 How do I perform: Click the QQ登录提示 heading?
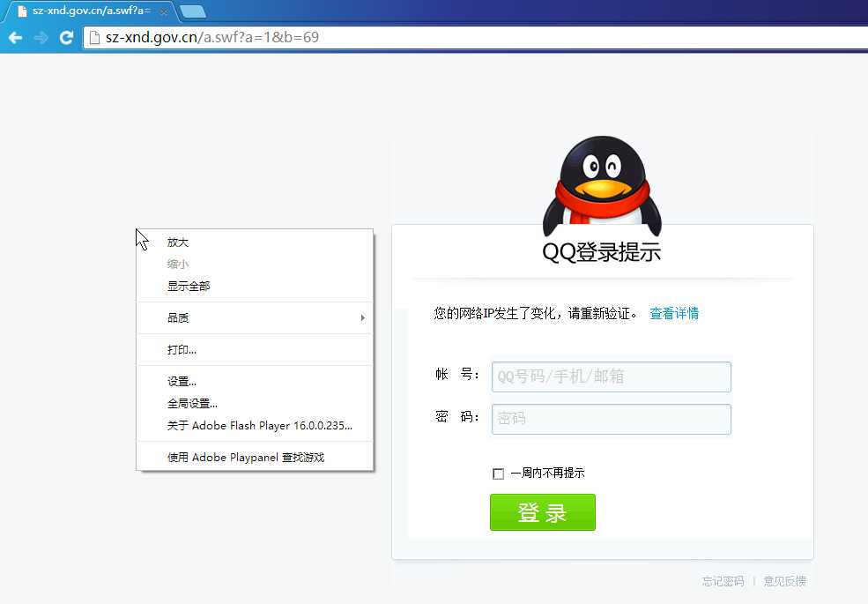[602, 252]
